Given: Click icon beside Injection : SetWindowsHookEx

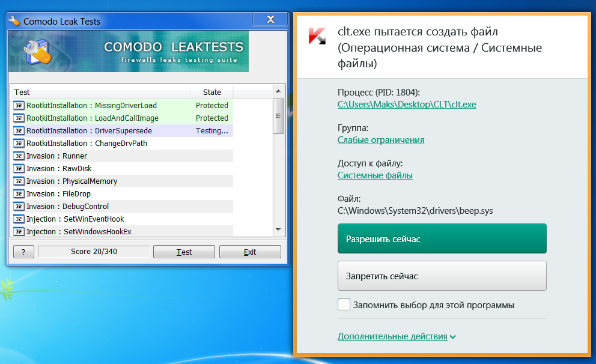Looking at the screenshot, I should point(19,231).
